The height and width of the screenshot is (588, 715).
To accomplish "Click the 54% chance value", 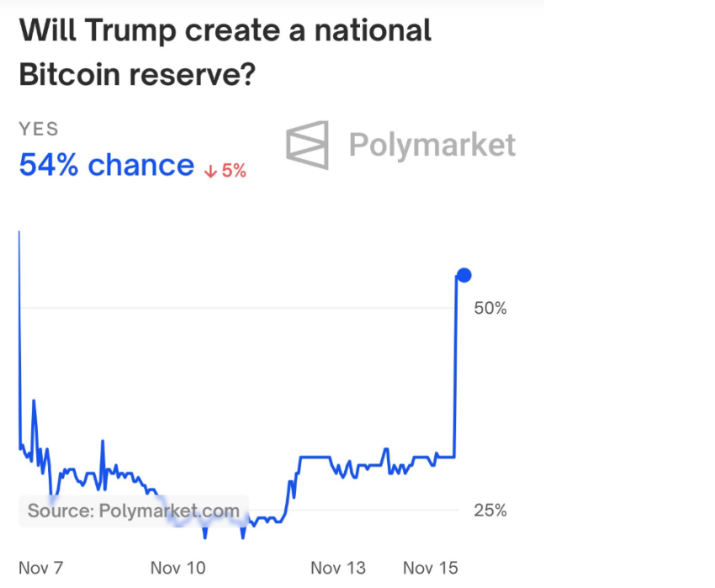I will click(x=106, y=165).
